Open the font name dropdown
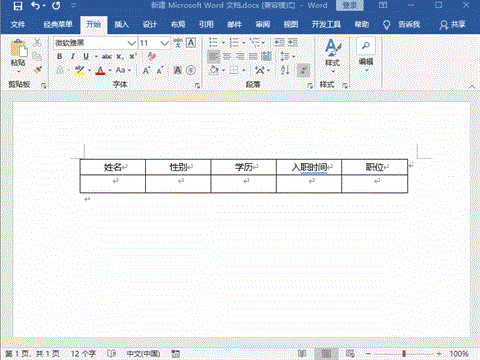This screenshot has height=360, width=480. coord(131,43)
